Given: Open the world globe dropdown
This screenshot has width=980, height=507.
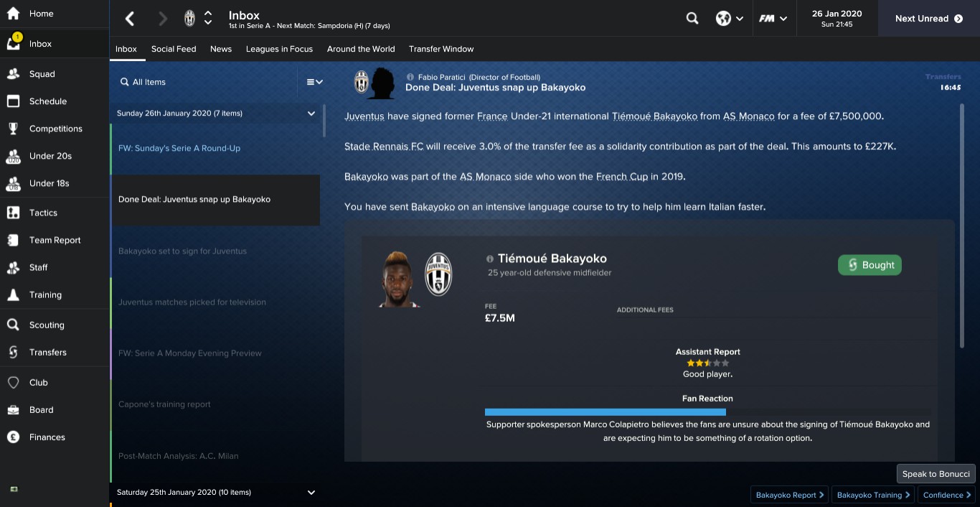Looking at the screenshot, I should 729,19.
